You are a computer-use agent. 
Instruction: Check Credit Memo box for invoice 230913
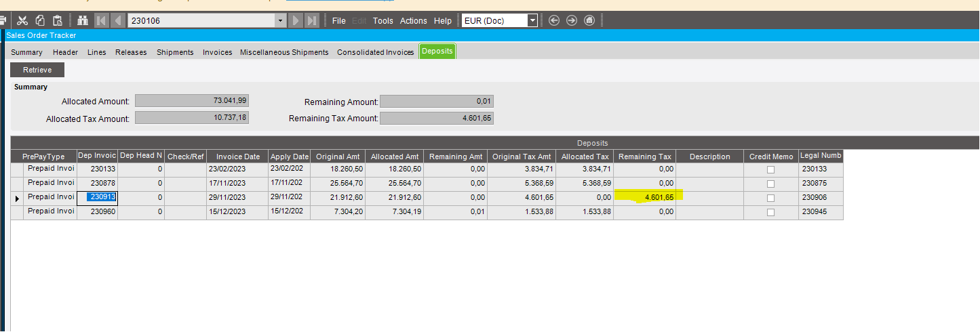point(770,198)
